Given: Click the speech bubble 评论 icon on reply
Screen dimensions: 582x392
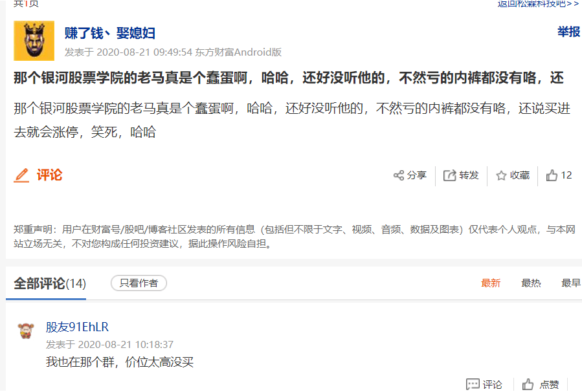Looking at the screenshot, I should (473, 384).
